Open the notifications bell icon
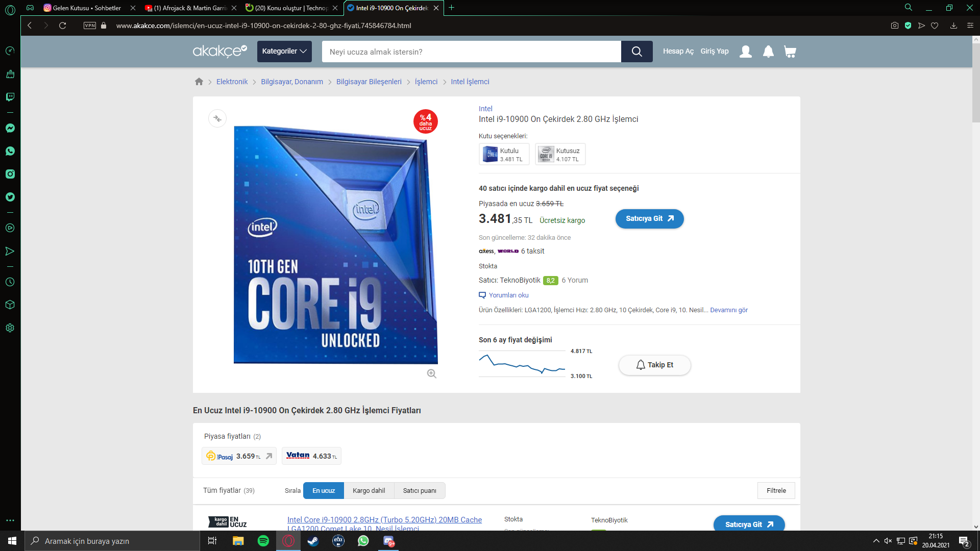 tap(768, 52)
